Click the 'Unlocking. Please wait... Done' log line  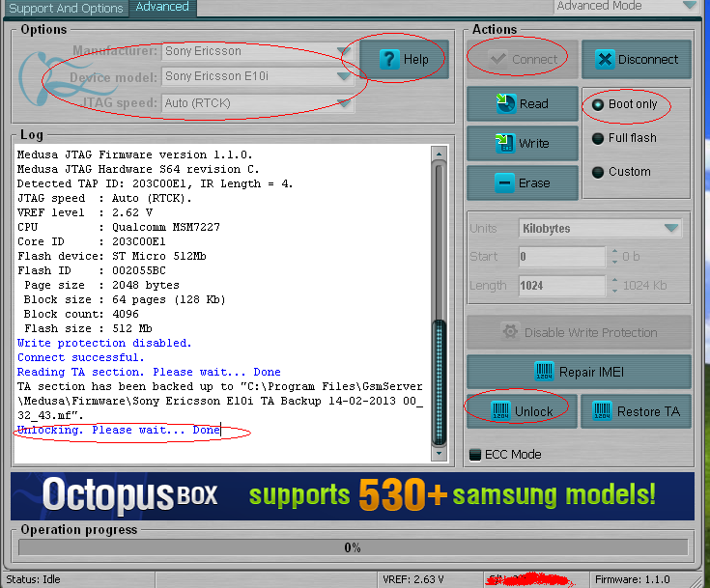(119, 430)
